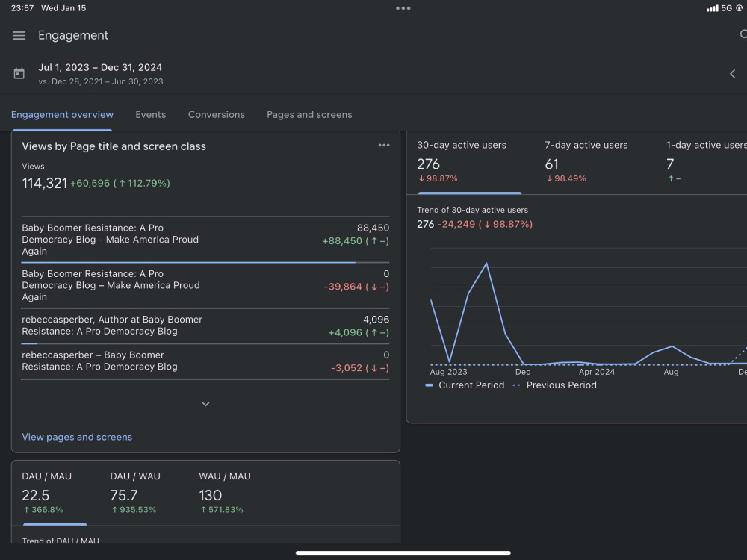Open the calendar date range picker
The height and width of the screenshot is (560, 747).
pos(19,73)
